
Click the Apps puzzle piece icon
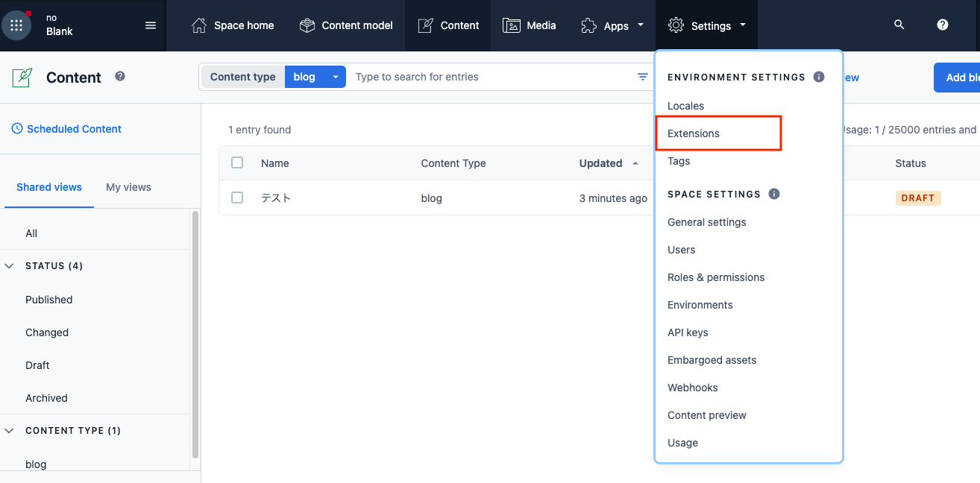tap(589, 25)
